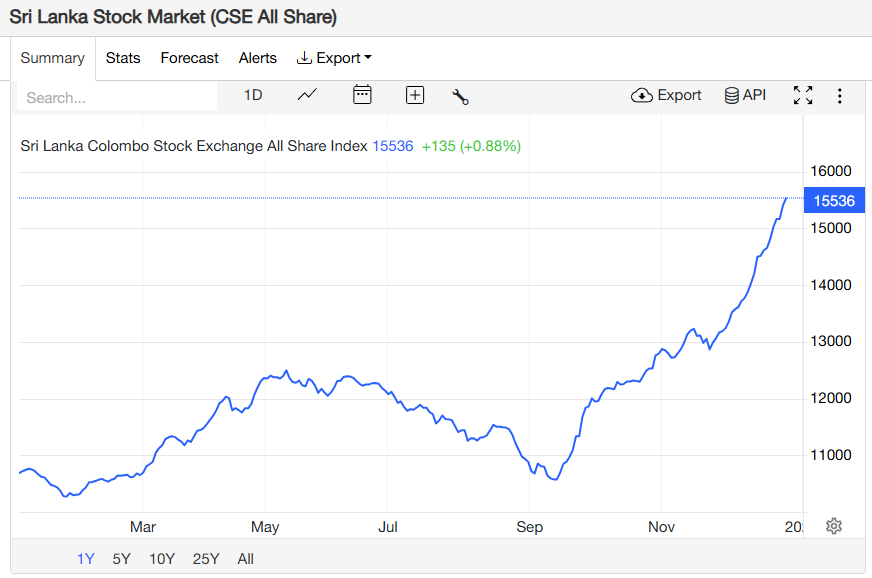Expand the Export dropdown in tab bar
Screen dimensions: 872x578
335,58
